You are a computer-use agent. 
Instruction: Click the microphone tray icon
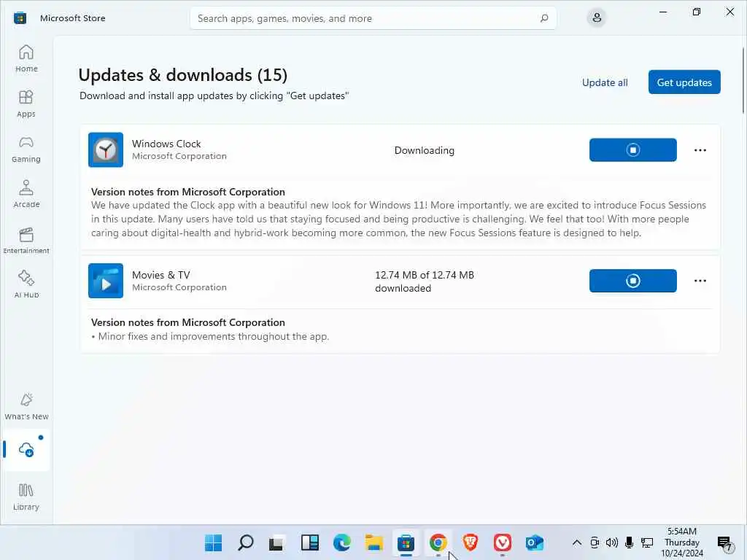pos(630,542)
